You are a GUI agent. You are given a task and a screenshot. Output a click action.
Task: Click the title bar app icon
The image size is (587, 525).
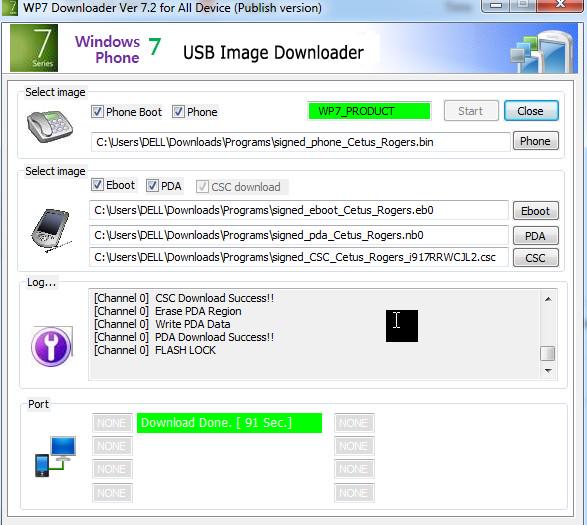9,7
